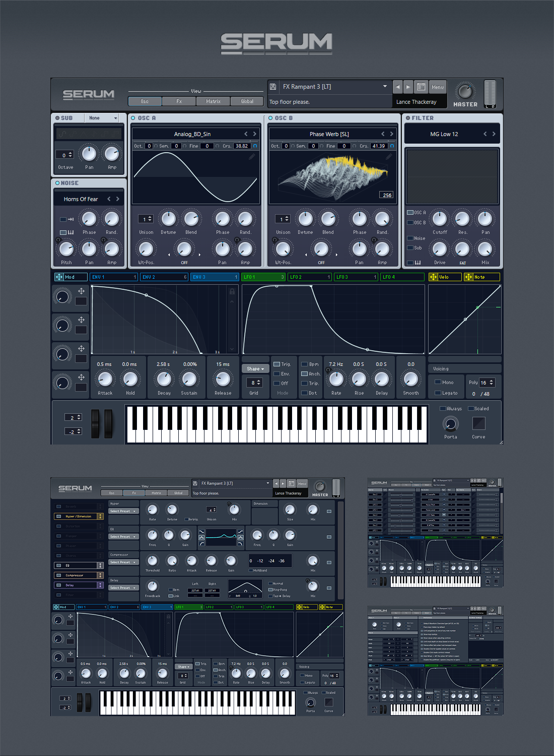Open the Shape dropdown in large Osc view
The height and width of the screenshot is (756, 554).
255,369
